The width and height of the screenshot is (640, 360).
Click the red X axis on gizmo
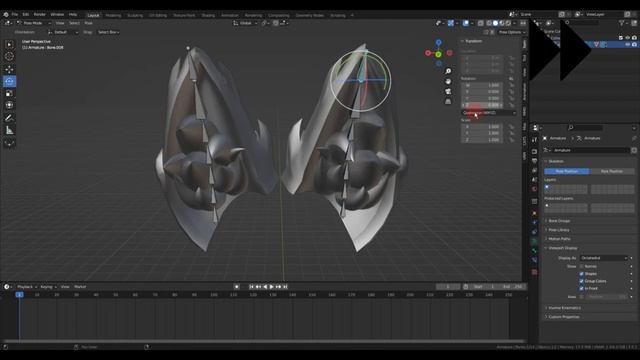(428, 53)
